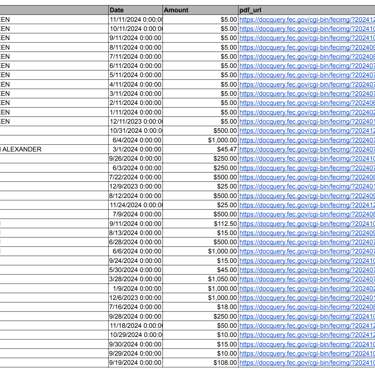Open the docquery link in the 9/19/2024 row
This screenshot has height=375, width=375.
pos(307,363)
